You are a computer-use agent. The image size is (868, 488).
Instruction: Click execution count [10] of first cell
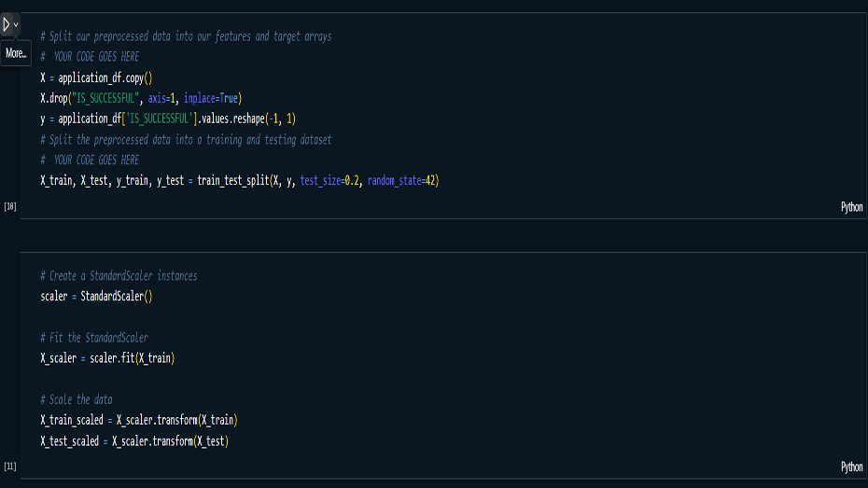10,206
